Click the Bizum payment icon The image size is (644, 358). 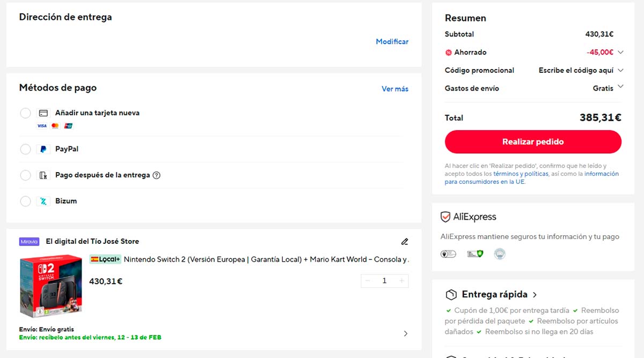pyautogui.click(x=43, y=201)
